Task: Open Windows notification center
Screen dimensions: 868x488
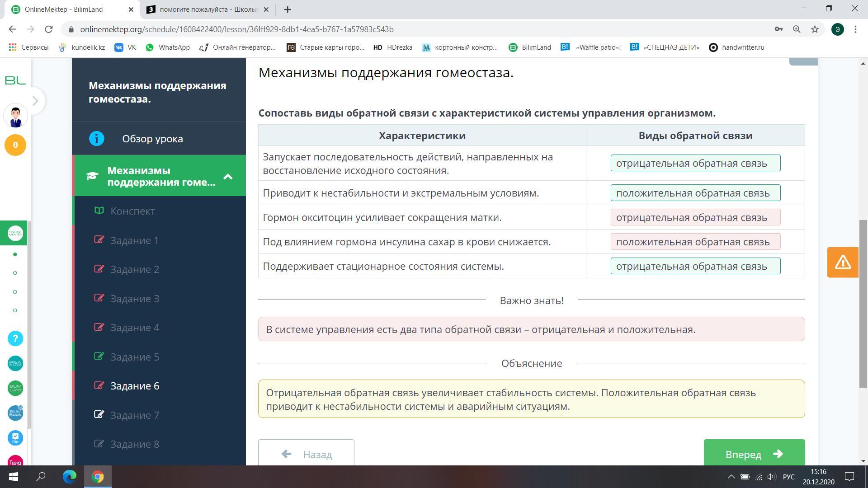Action: [849, 477]
